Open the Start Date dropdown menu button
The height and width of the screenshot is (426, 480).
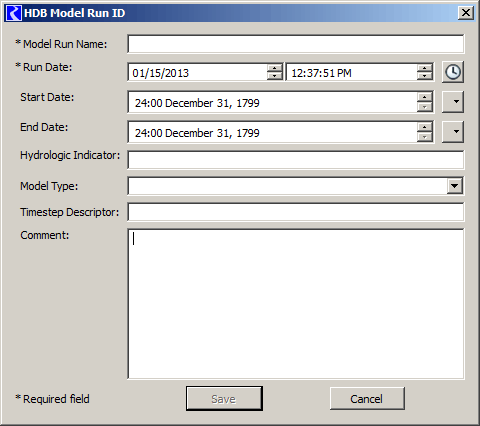[453, 102]
